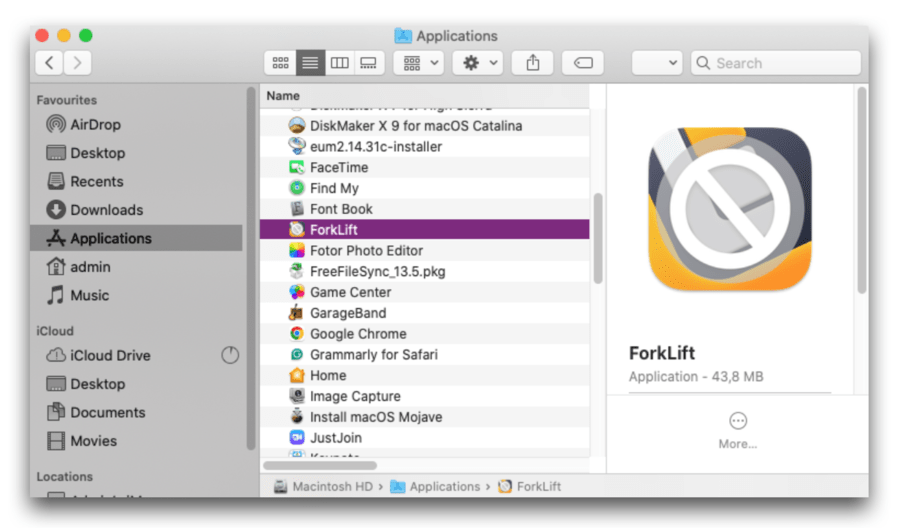Go forward with the right arrow button
This screenshot has width=900, height=528.
click(x=77, y=63)
